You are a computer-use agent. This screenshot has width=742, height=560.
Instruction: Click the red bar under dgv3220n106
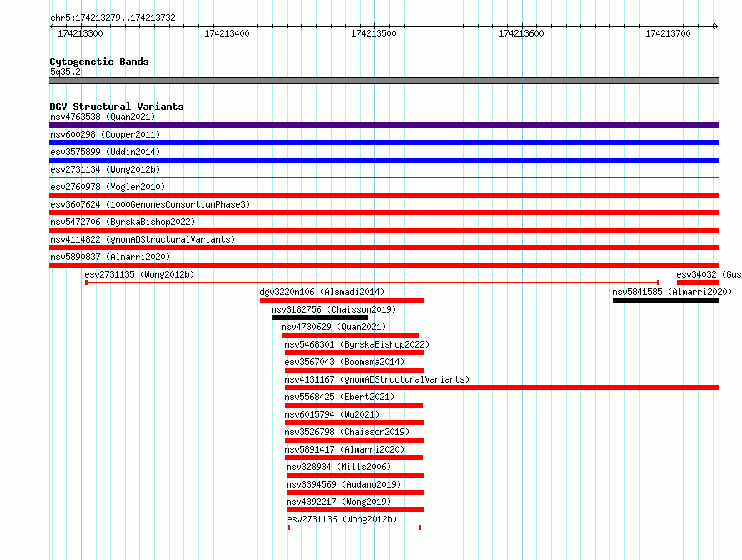(342, 300)
